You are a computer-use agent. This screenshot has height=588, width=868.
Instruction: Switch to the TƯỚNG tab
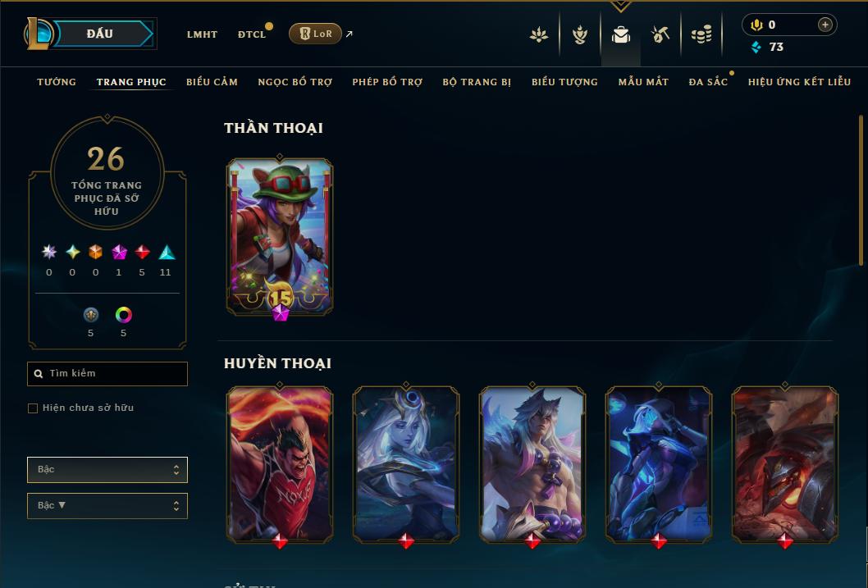coord(57,82)
